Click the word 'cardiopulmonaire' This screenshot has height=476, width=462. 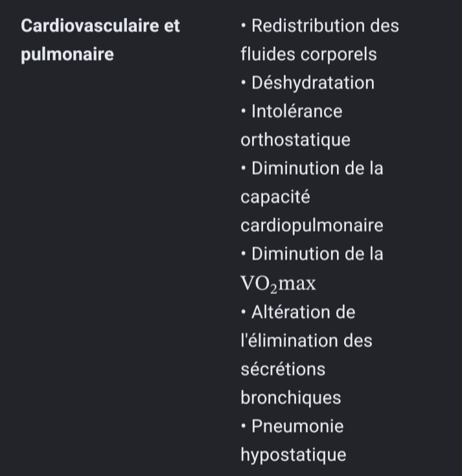coord(312,225)
